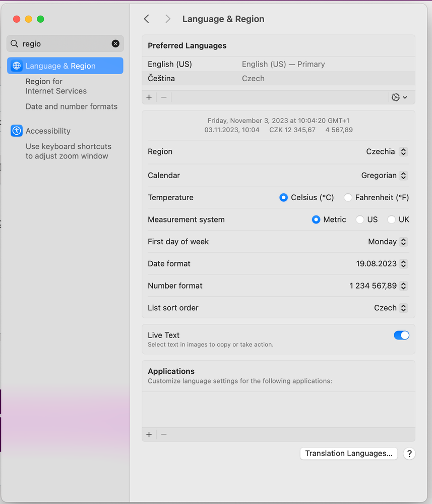Click the Preferred Languages heading
This screenshot has width=432, height=504.
[x=187, y=45]
